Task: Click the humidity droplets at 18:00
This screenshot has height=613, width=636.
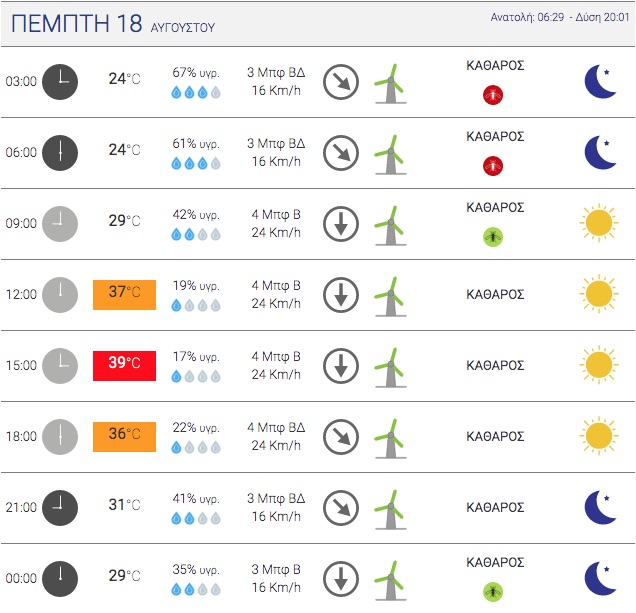Action: point(196,447)
